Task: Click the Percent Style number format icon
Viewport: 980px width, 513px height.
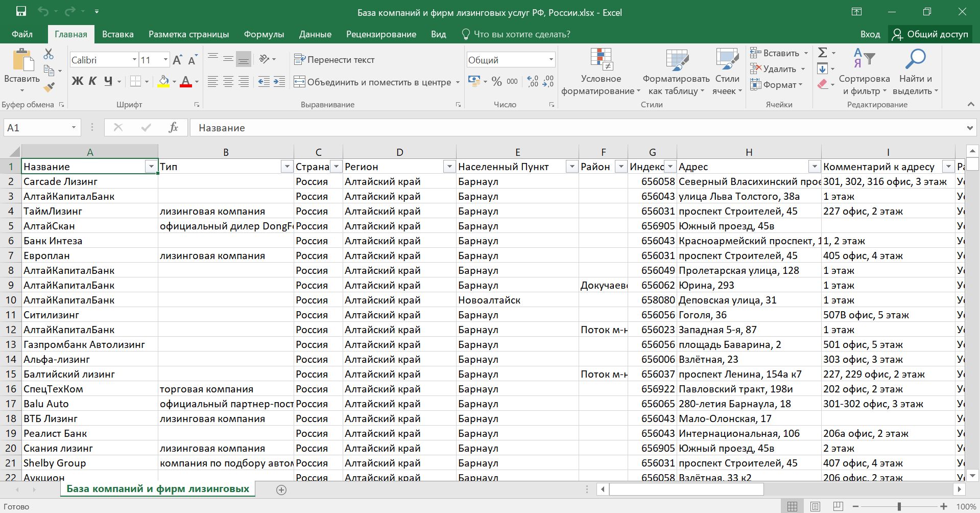Action: [x=496, y=82]
